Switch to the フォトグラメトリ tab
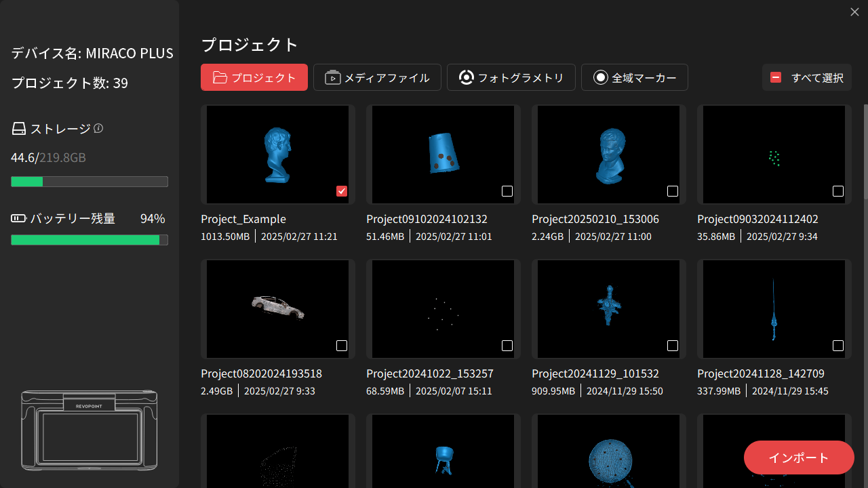This screenshot has height=488, width=868. pos(511,77)
